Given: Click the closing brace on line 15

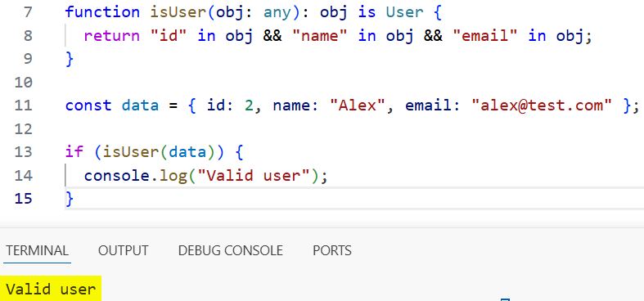Looking at the screenshot, I should 70,199.
